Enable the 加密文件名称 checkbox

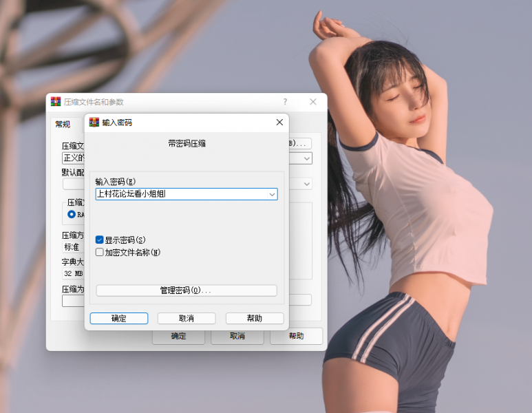[100, 253]
